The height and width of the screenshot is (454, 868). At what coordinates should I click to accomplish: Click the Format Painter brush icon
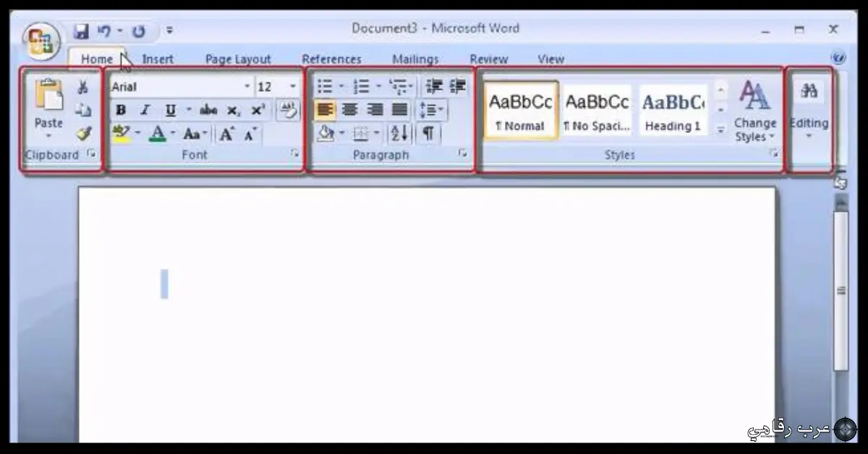click(84, 133)
